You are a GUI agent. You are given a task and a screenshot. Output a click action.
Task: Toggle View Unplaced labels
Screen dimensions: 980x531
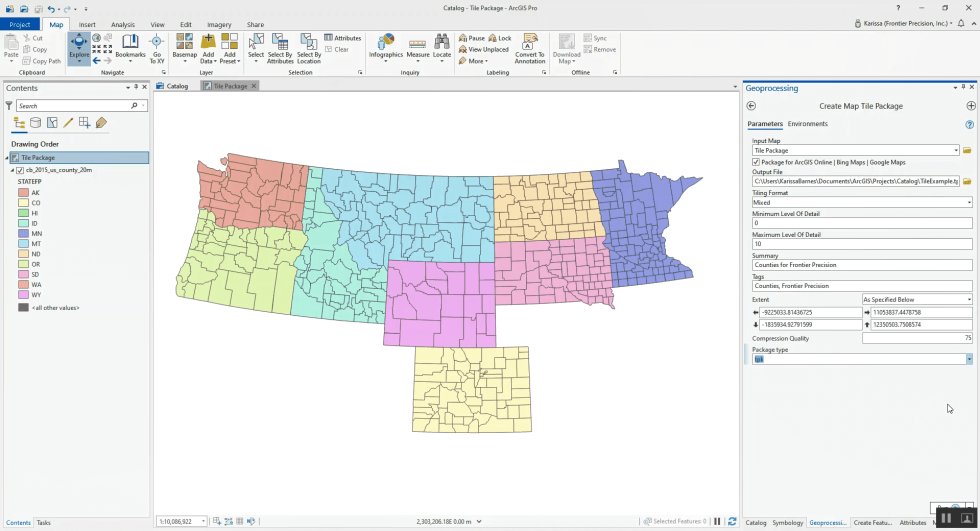click(x=484, y=49)
